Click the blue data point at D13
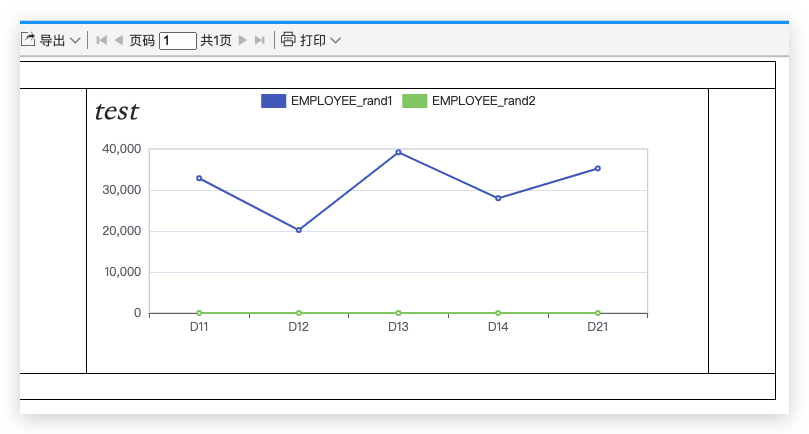This screenshot has height=434, width=809. pyautogui.click(x=398, y=152)
